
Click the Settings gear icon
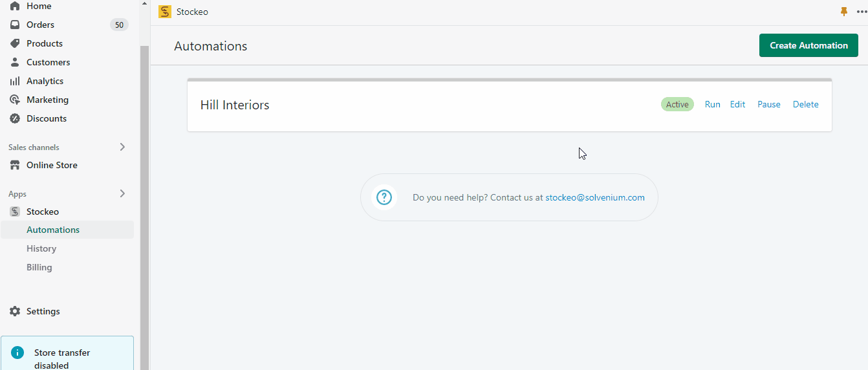(x=15, y=311)
